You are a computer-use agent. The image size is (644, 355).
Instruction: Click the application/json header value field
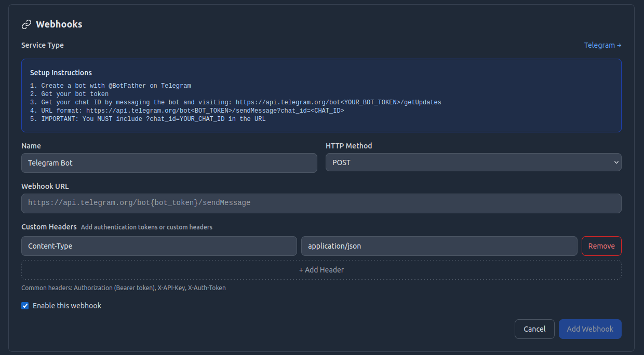[439, 246]
